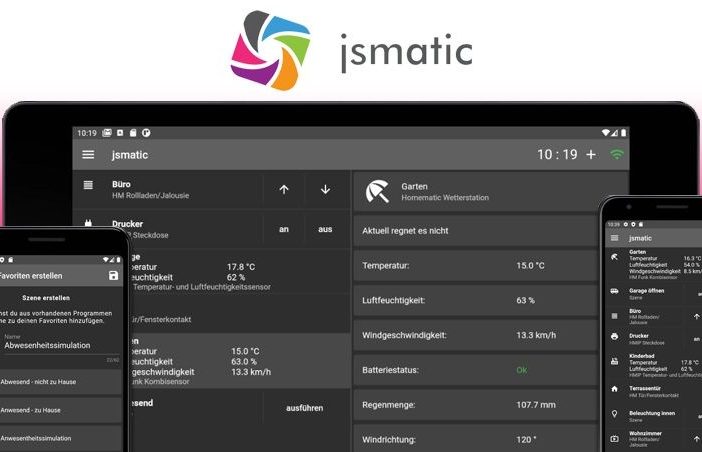The height and width of the screenshot is (452, 702).
Task: Tap the up arrow in right phone Büro row
Action: (x=697, y=316)
